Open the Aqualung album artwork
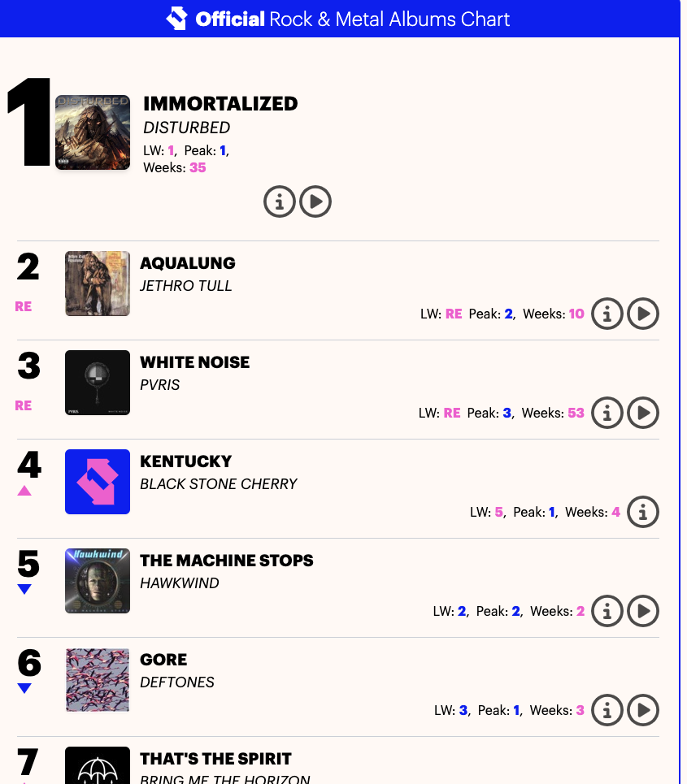The image size is (687, 784). tap(98, 284)
